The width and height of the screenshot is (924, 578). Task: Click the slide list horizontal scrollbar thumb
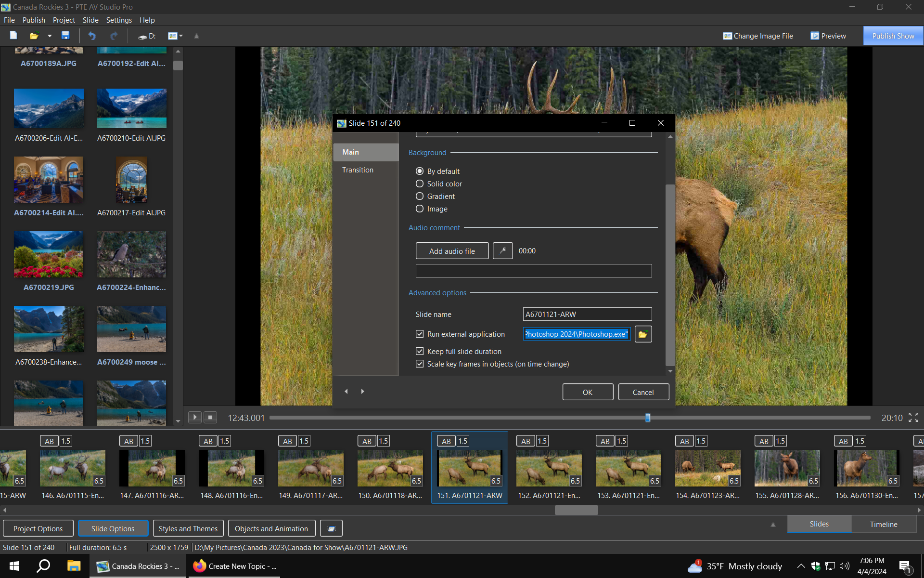(x=576, y=510)
